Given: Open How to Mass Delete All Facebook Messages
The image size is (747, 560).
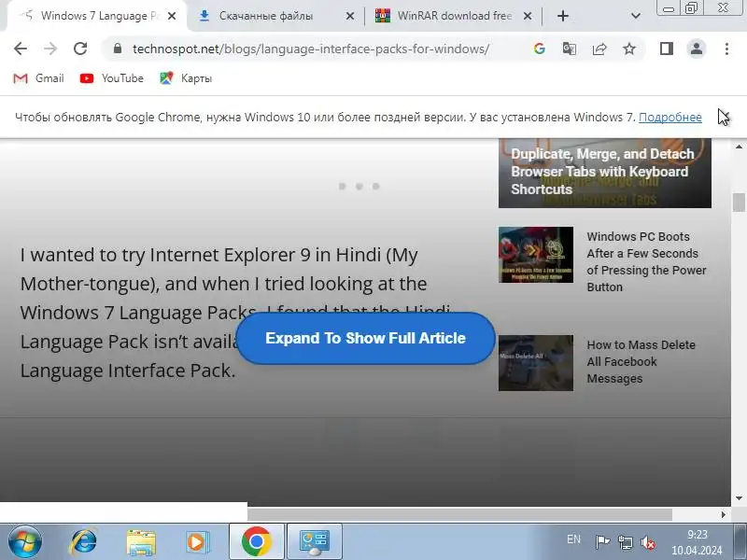Looking at the screenshot, I should coord(641,361).
